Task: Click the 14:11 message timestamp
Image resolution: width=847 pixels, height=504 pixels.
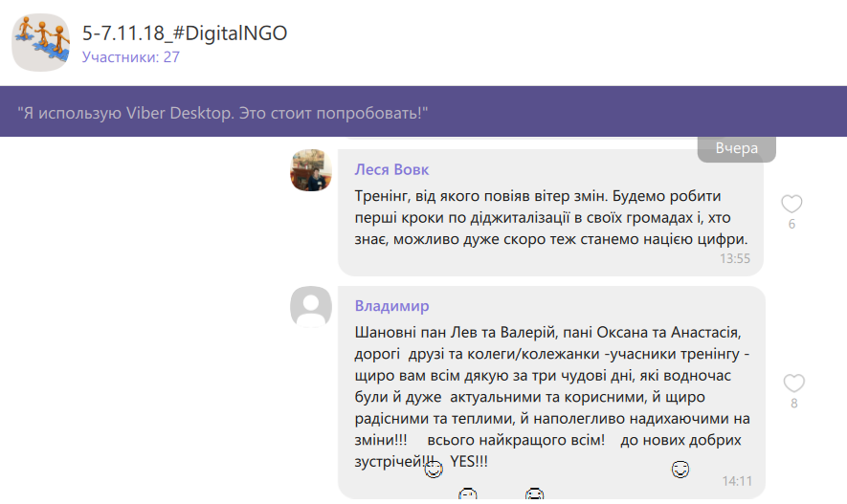Action: coord(737,481)
